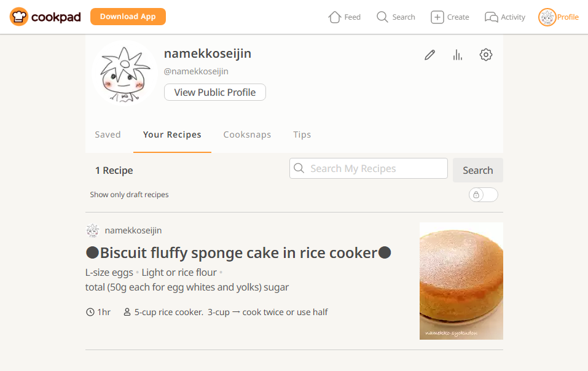The width and height of the screenshot is (588, 371).
Task: Focus the Search My Recipes field
Action: [369, 168]
